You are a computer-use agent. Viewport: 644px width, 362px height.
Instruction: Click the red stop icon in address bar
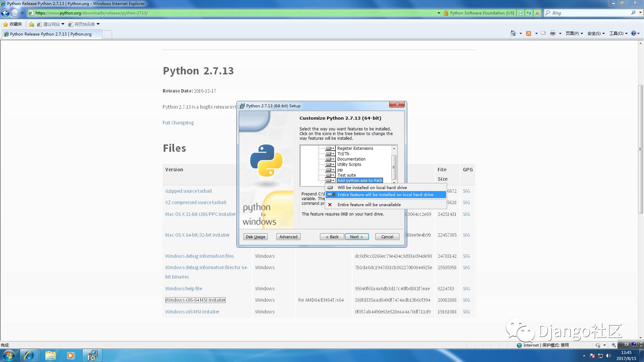pos(537,13)
